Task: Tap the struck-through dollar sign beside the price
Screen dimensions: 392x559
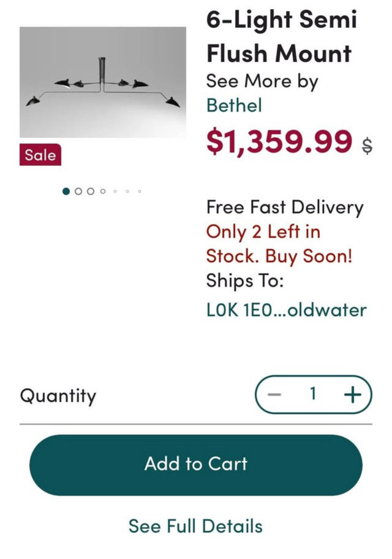Action: 367,146
